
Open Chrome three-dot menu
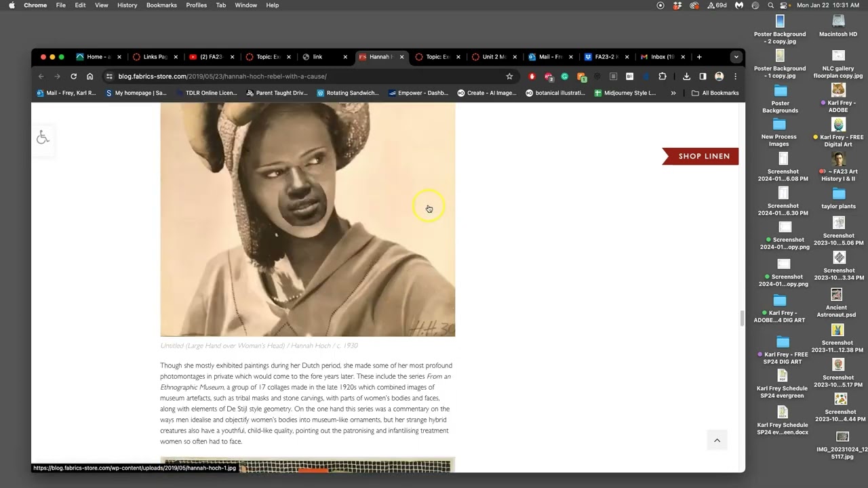[735, 77]
